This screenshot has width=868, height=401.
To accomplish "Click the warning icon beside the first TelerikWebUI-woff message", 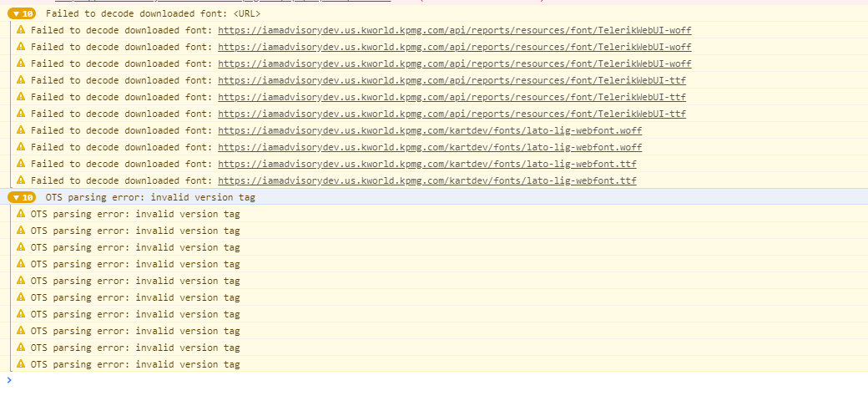I will (21, 30).
